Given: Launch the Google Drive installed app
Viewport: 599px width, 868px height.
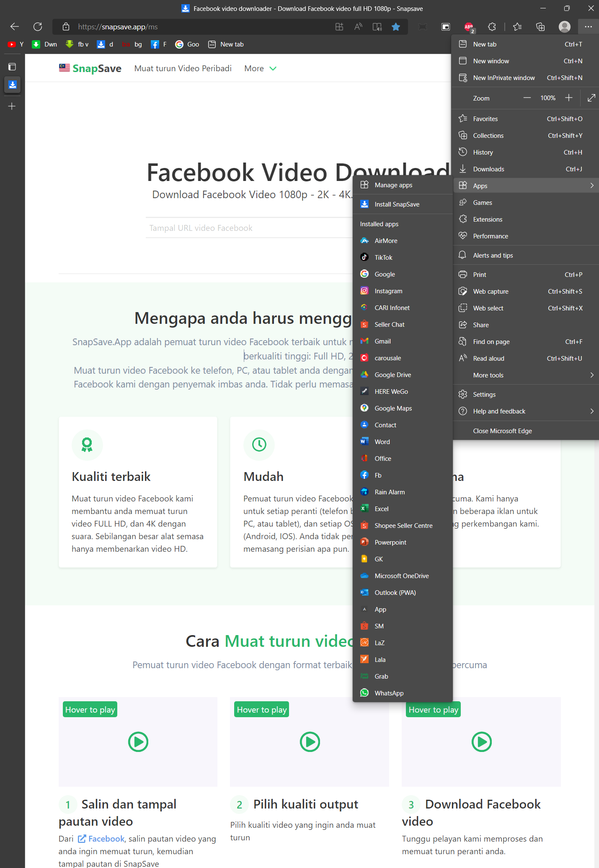Looking at the screenshot, I should (403, 375).
